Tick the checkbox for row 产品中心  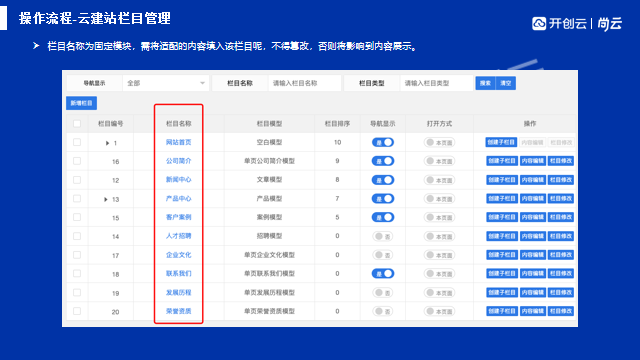click(77, 198)
